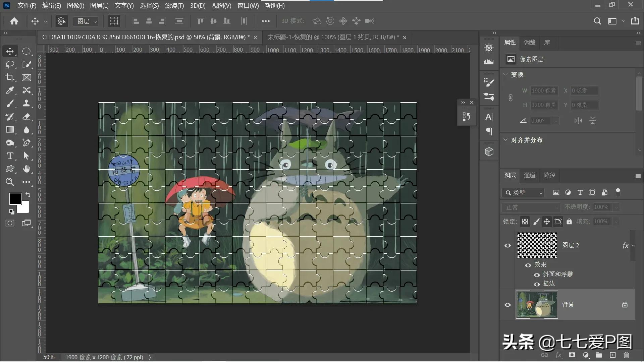Open the 3D panel cube icon
644x362 pixels.
(x=489, y=152)
